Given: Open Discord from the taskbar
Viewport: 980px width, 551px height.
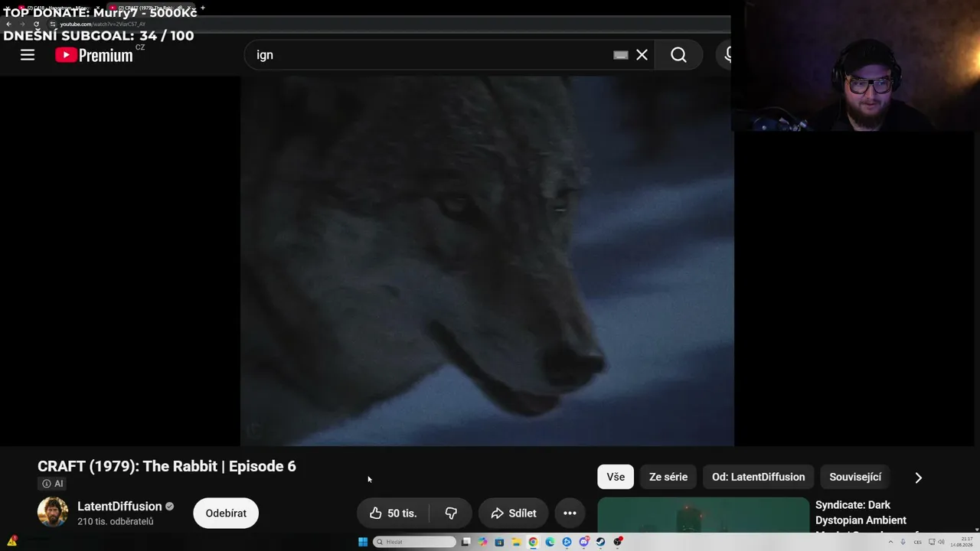Looking at the screenshot, I should tap(583, 542).
